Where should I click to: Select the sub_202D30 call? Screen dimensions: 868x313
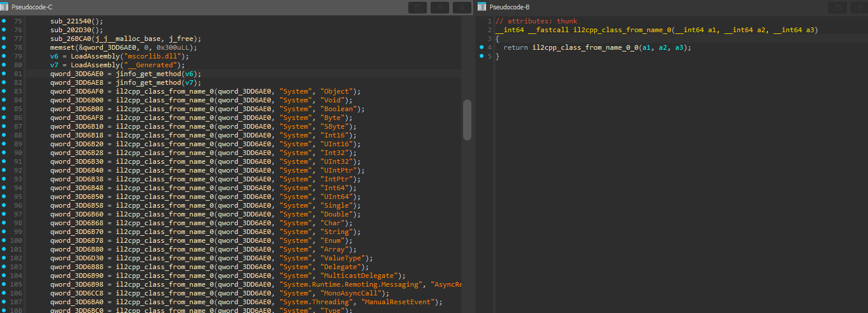[70, 30]
